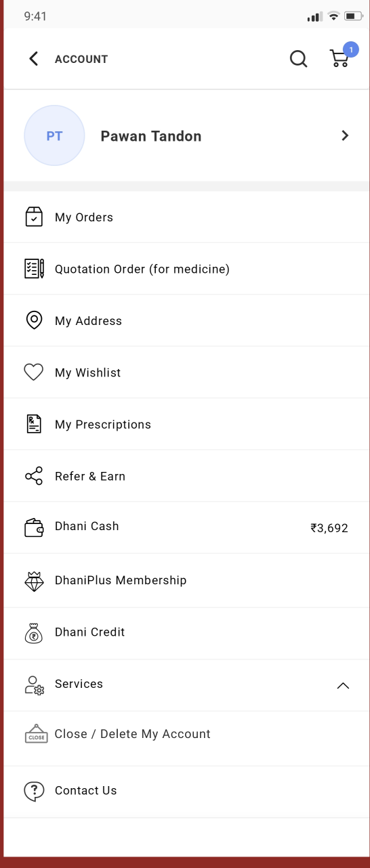370x868 pixels.
Task: Open the search magnifier icon
Action: [x=299, y=59]
